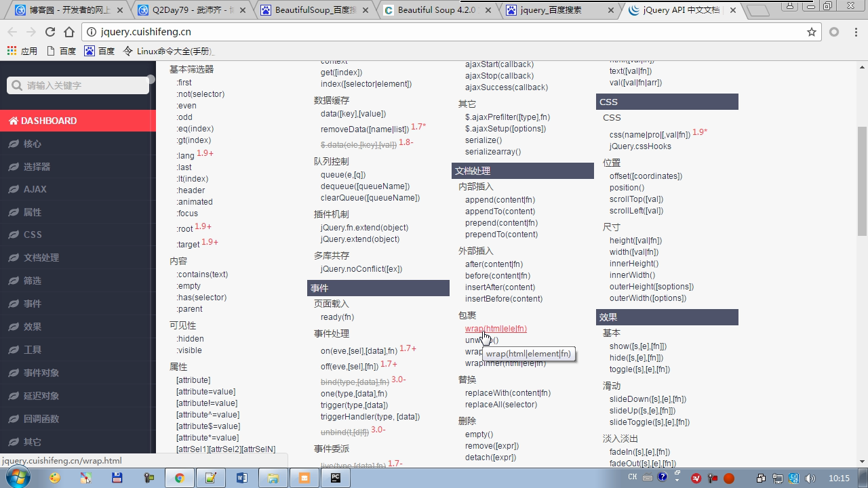Click the volume icon in system tray
Viewport: 868px width, 488px height.
(810, 478)
